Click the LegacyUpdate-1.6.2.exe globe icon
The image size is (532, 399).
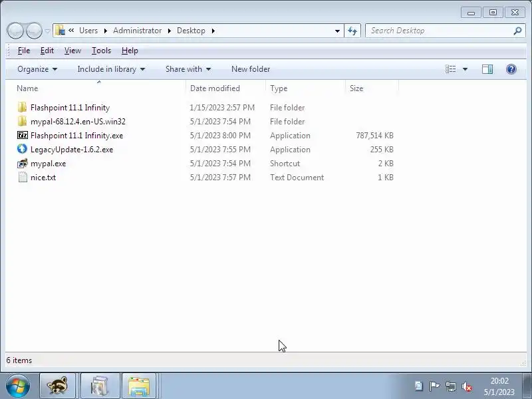coord(22,149)
